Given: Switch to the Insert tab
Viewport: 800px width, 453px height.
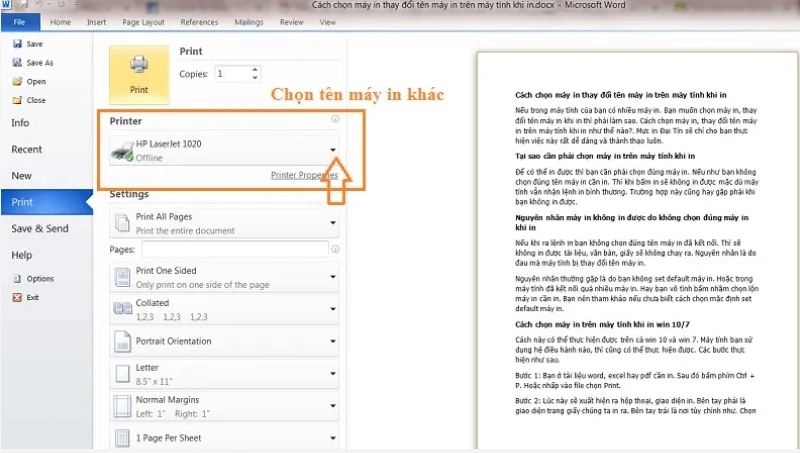Looking at the screenshot, I should click(x=96, y=22).
